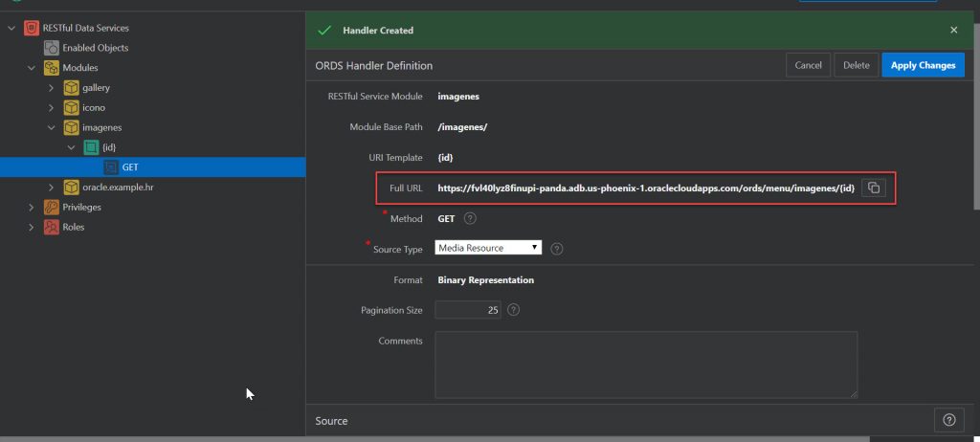Click the /imagenes/ Module Base Path value
Image resolution: width=980 pixels, height=442 pixels.
[x=462, y=127]
